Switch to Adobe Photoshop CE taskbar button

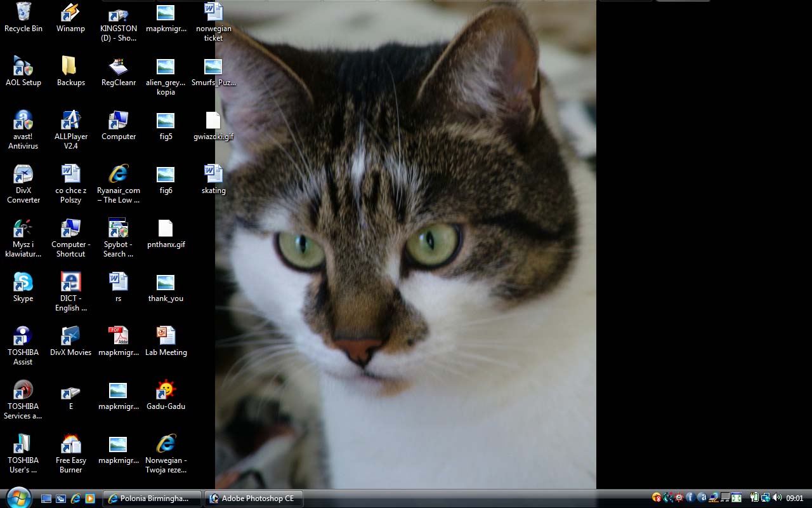coord(253,498)
